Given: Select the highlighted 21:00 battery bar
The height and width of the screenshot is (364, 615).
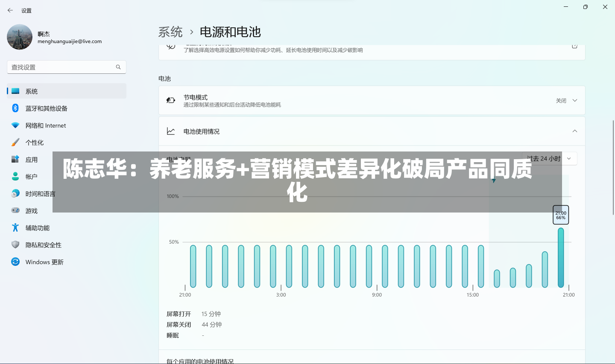Looking at the screenshot, I should [x=561, y=257].
